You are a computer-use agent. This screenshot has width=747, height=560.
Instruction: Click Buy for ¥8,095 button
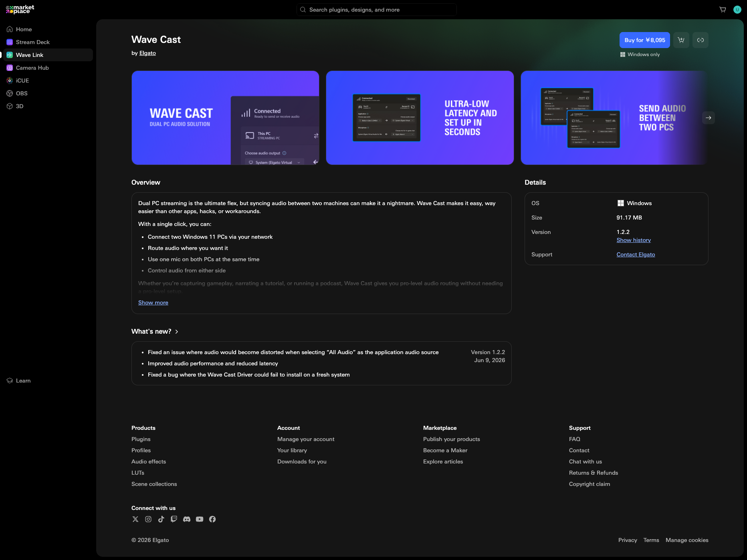tap(644, 40)
